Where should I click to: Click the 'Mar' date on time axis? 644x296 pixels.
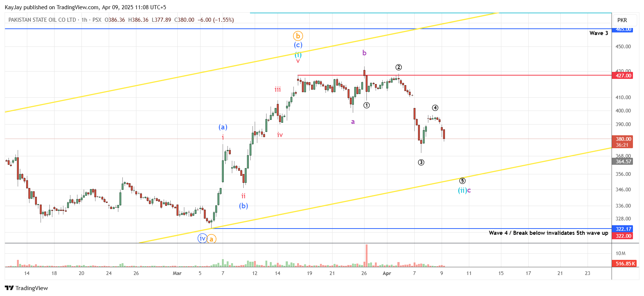click(177, 273)
